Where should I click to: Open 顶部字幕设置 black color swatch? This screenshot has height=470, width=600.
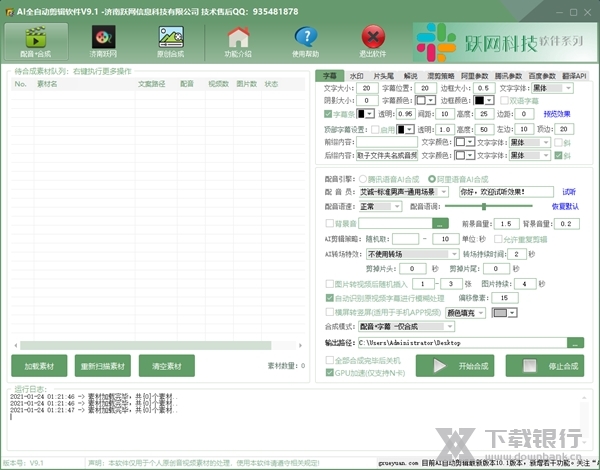point(405,129)
